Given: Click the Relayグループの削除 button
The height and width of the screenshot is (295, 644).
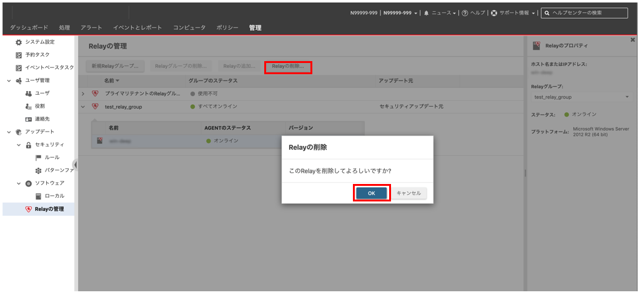Looking at the screenshot, I should click(x=181, y=66).
